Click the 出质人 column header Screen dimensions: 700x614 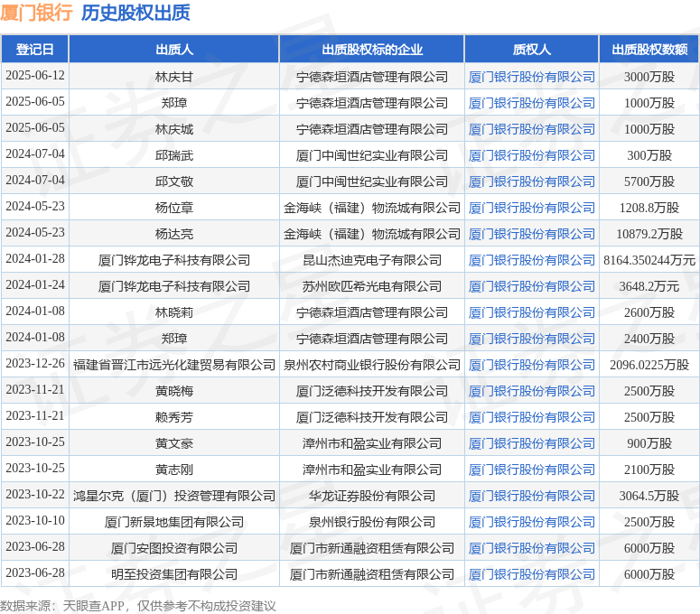coord(174,49)
